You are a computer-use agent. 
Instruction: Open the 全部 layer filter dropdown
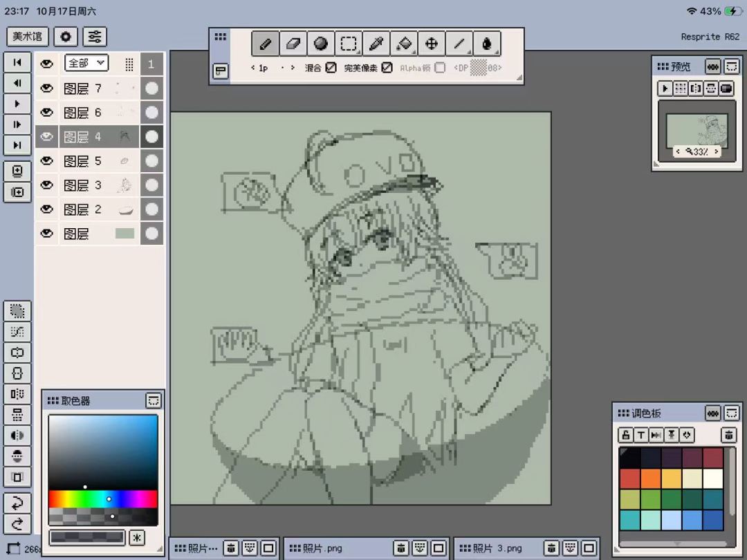86,63
